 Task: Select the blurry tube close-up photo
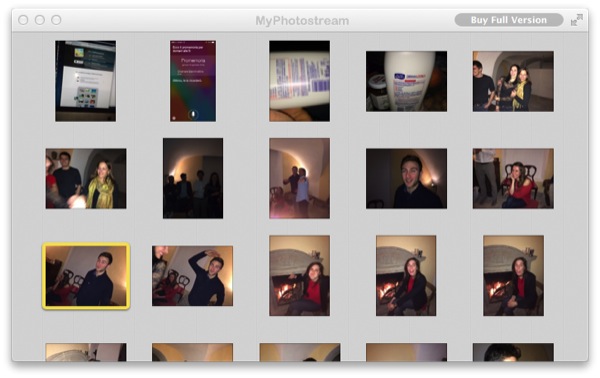pos(299,81)
